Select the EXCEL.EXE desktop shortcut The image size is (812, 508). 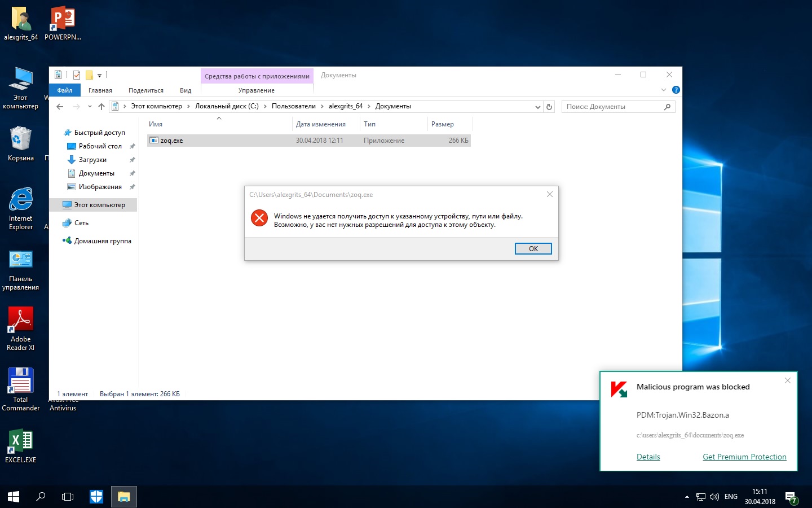pos(21,446)
